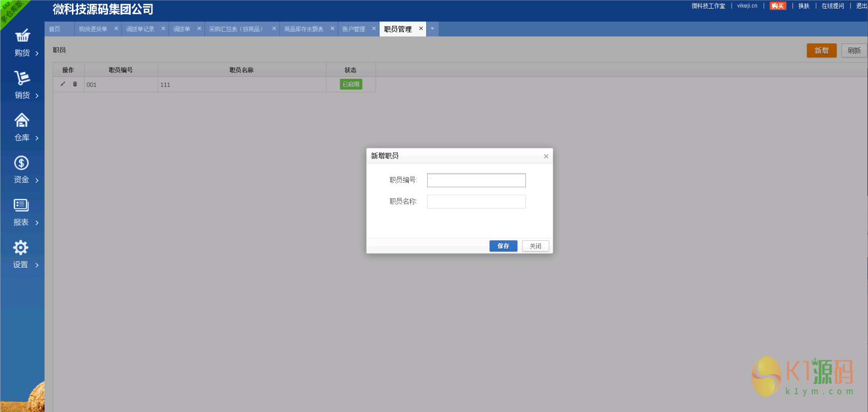Close the 调拨单 tab
This screenshot has width=868, height=412.
(x=199, y=28)
